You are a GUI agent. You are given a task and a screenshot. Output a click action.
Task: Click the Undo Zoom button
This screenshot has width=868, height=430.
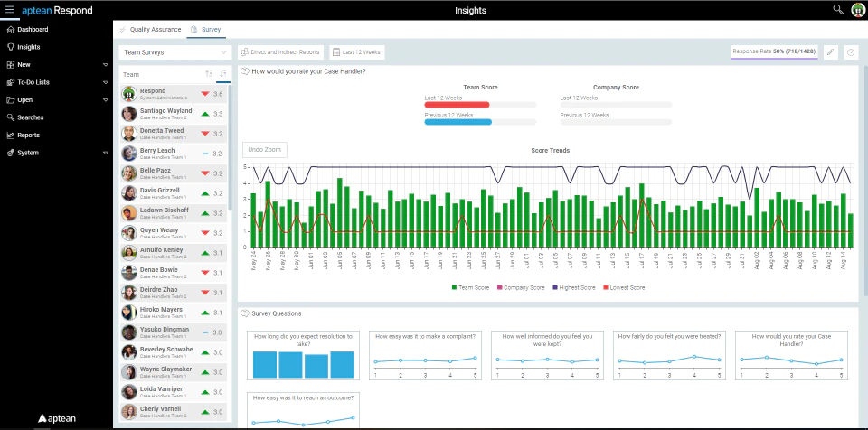point(265,149)
